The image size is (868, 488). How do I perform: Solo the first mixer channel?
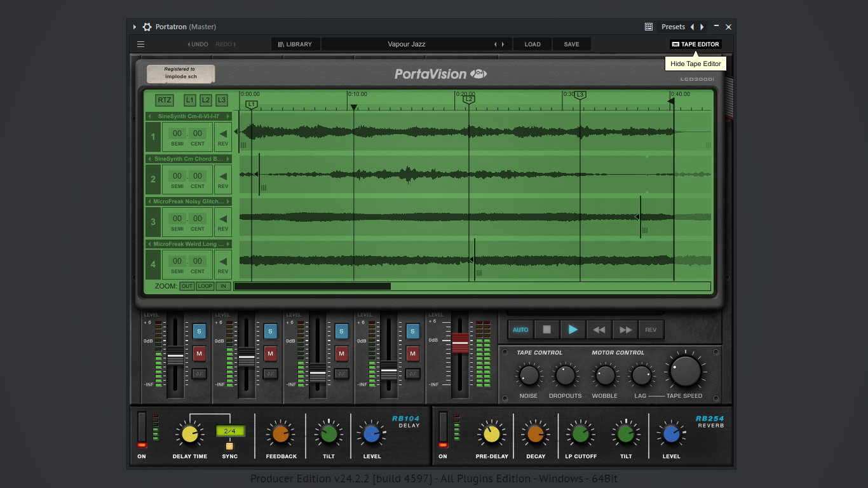pyautogui.click(x=200, y=331)
